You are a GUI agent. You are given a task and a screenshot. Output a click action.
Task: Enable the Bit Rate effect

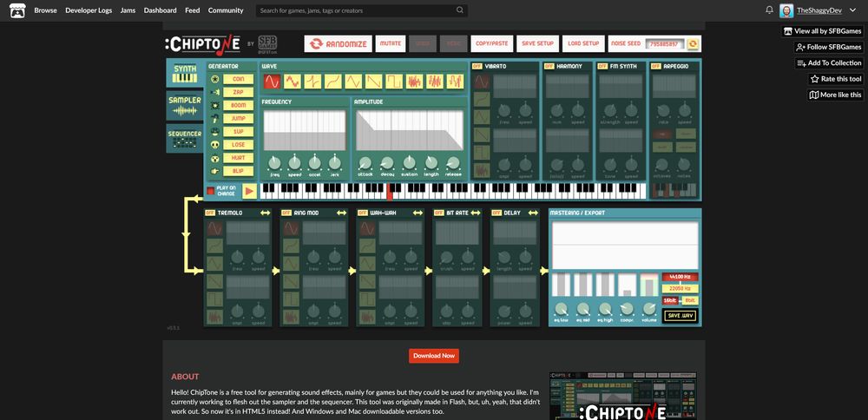coord(439,213)
